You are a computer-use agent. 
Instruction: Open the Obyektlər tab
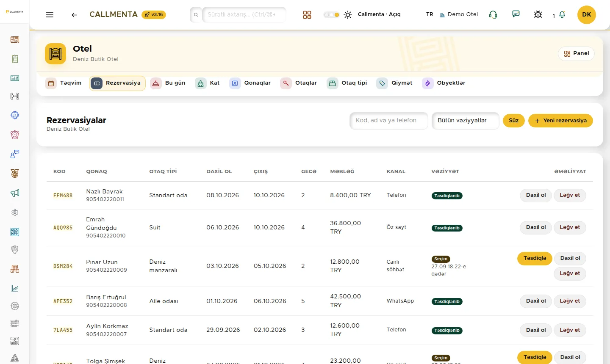coord(444,83)
